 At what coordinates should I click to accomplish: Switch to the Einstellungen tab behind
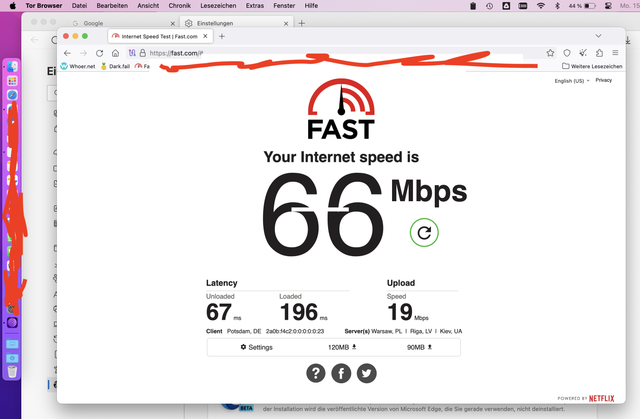click(x=237, y=23)
